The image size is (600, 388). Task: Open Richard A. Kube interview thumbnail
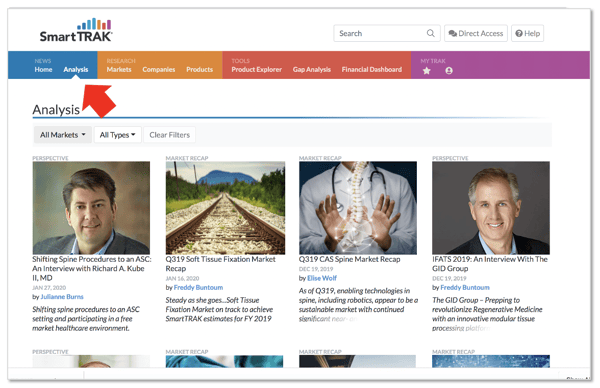pyautogui.click(x=91, y=208)
